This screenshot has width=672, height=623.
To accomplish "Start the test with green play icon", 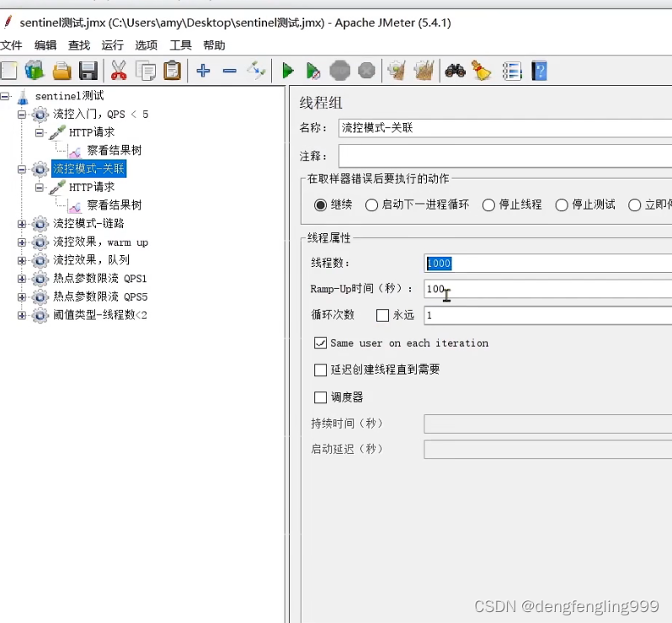I will pyautogui.click(x=288, y=71).
